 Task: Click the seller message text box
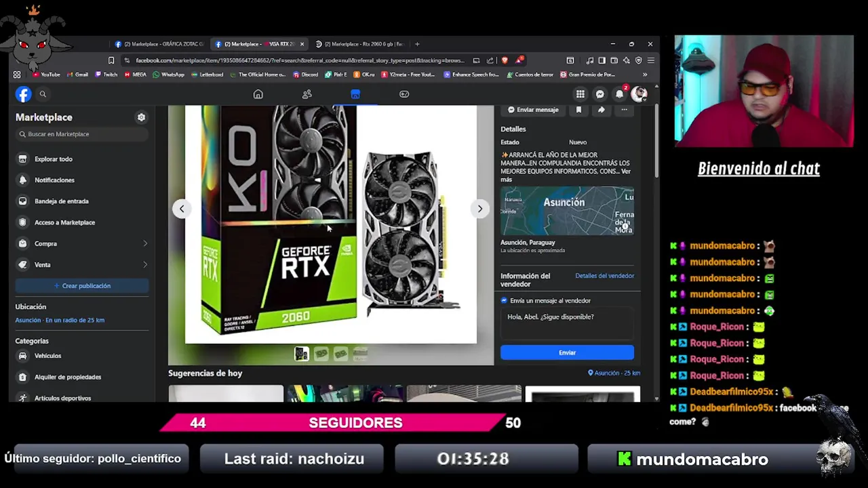click(x=567, y=323)
